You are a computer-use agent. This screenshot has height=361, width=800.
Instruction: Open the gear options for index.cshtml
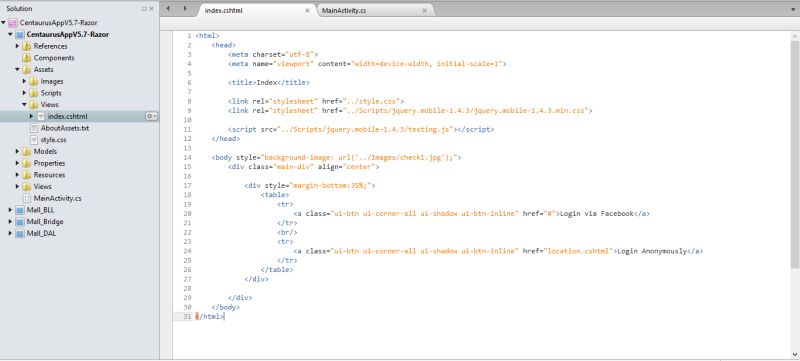click(151, 117)
